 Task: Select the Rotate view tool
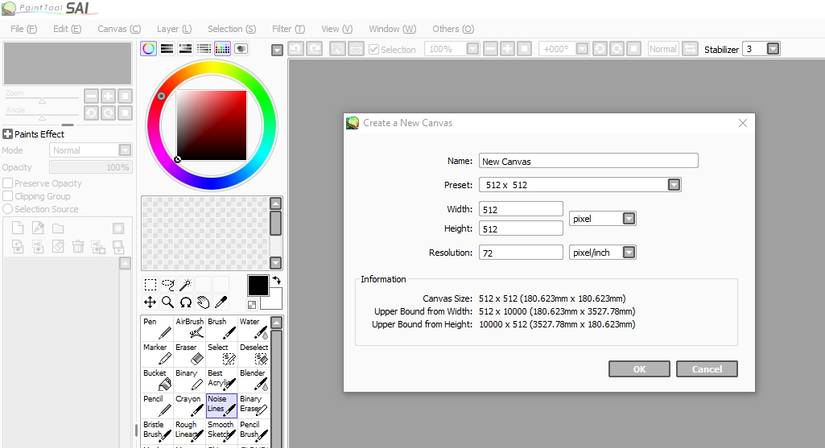185,302
